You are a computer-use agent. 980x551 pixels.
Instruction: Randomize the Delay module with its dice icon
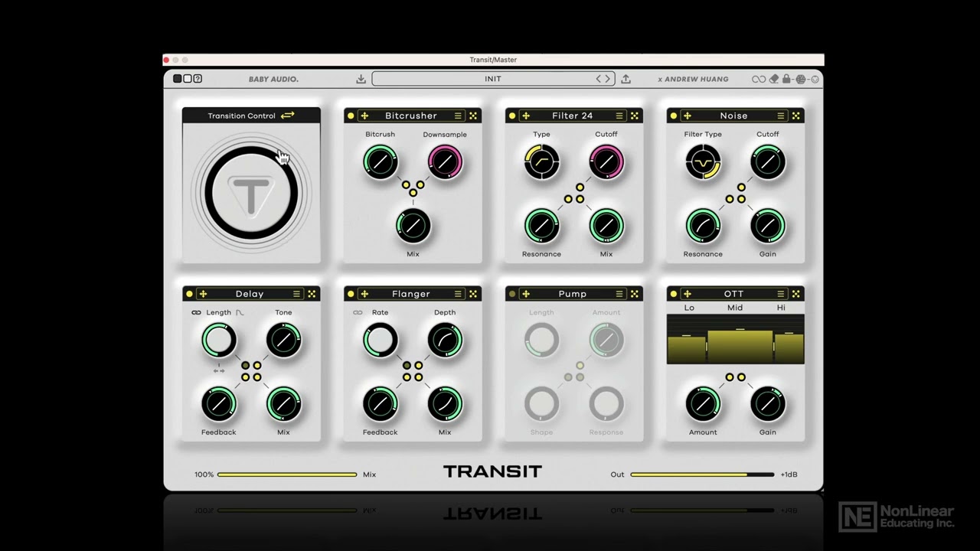[x=312, y=294]
